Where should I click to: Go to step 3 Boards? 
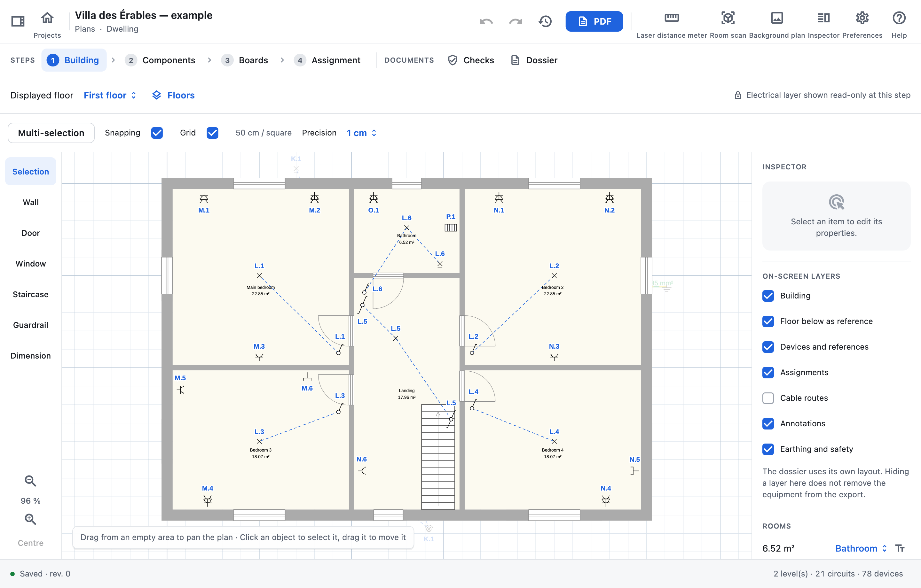click(245, 60)
